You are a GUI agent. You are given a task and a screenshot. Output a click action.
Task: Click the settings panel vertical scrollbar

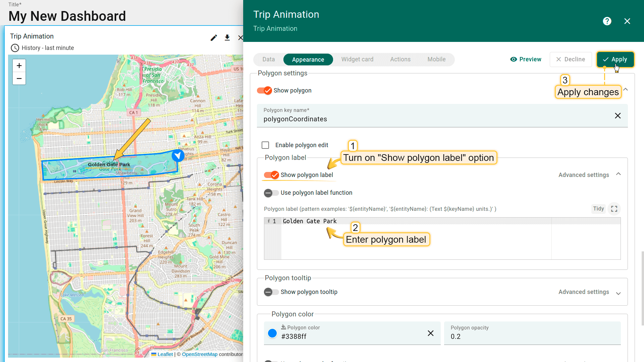pyautogui.click(x=642, y=288)
